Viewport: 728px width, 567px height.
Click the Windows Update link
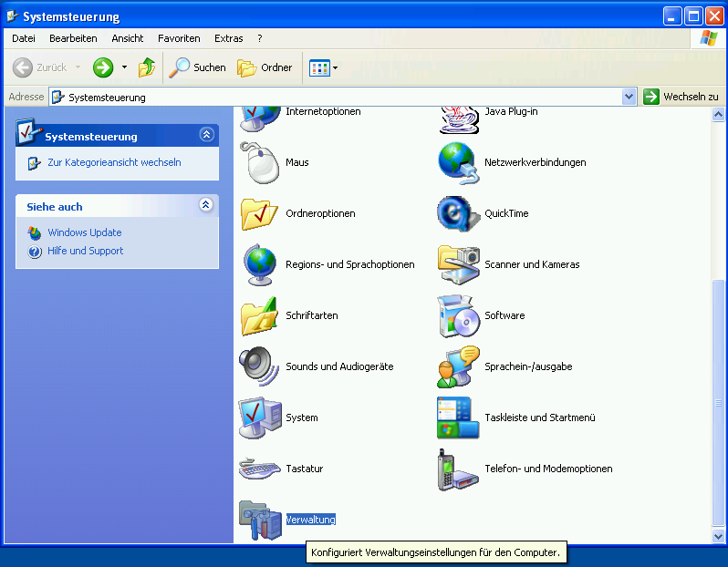[x=84, y=232]
